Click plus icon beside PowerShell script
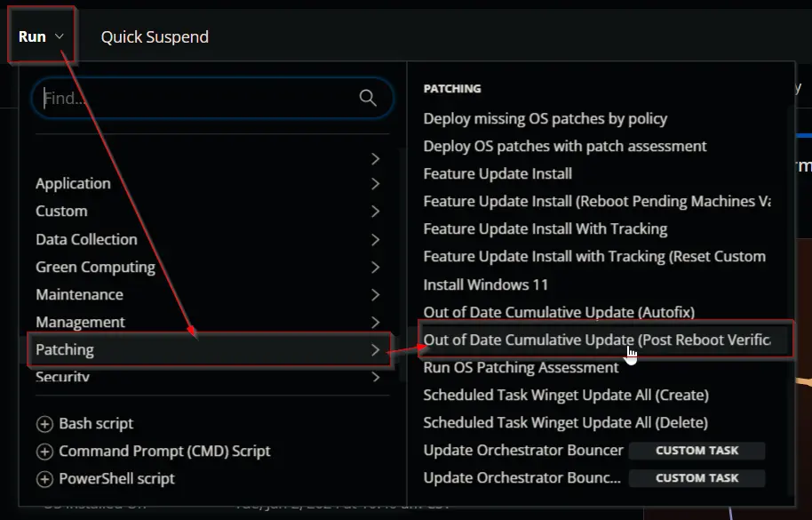This screenshot has height=520, width=812. pos(44,479)
